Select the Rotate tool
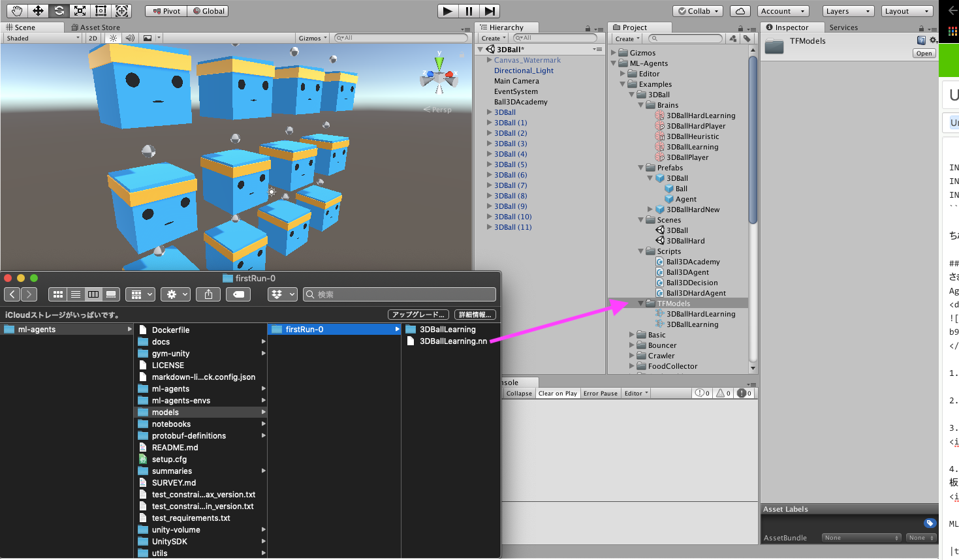The height and width of the screenshot is (560, 959). pyautogui.click(x=58, y=10)
